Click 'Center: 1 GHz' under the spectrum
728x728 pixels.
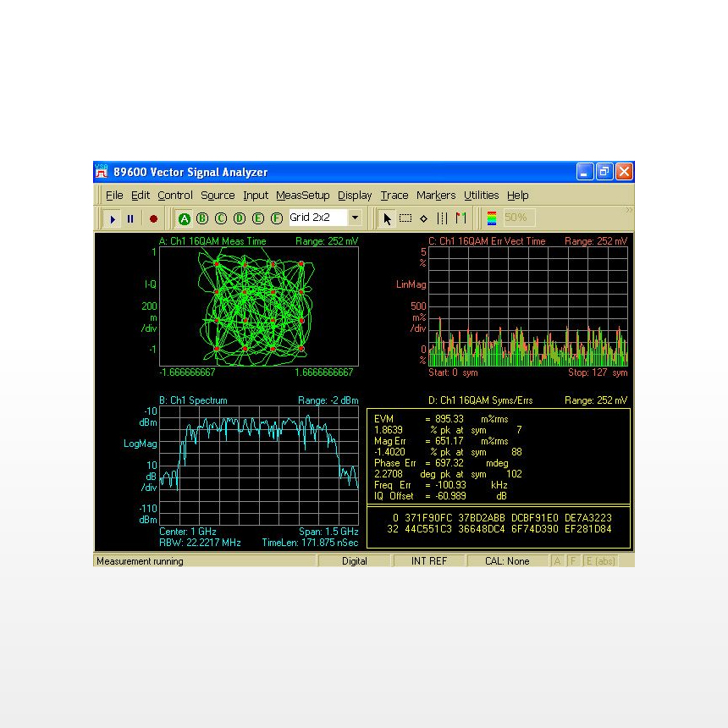coord(188,532)
